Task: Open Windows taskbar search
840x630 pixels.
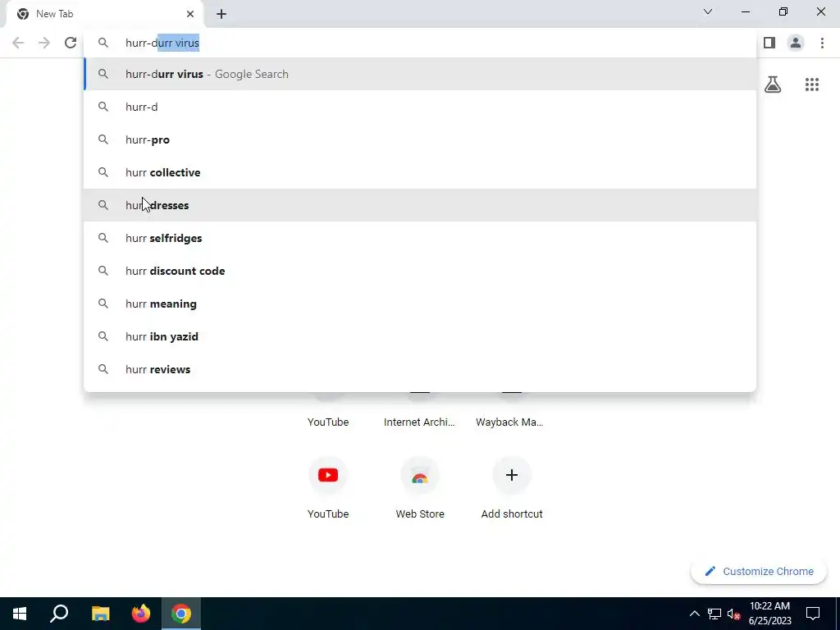Action: 59,614
